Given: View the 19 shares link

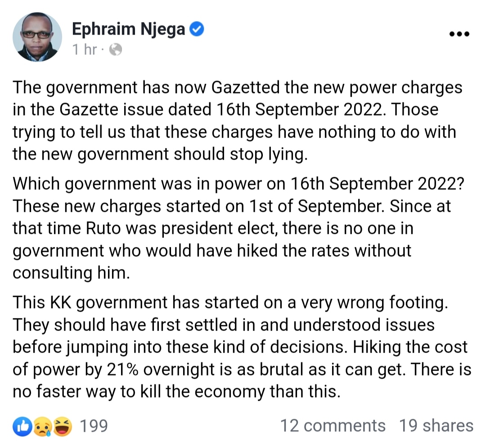Looking at the screenshot, I should [x=436, y=426].
